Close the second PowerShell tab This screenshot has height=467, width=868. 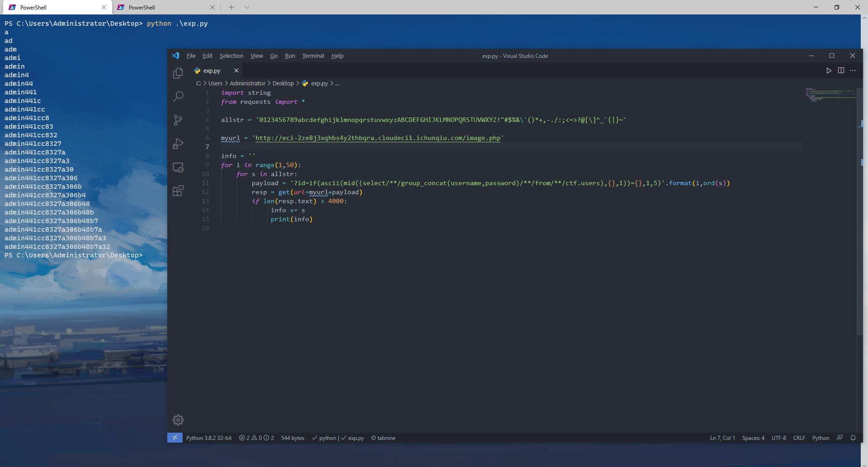pos(212,7)
